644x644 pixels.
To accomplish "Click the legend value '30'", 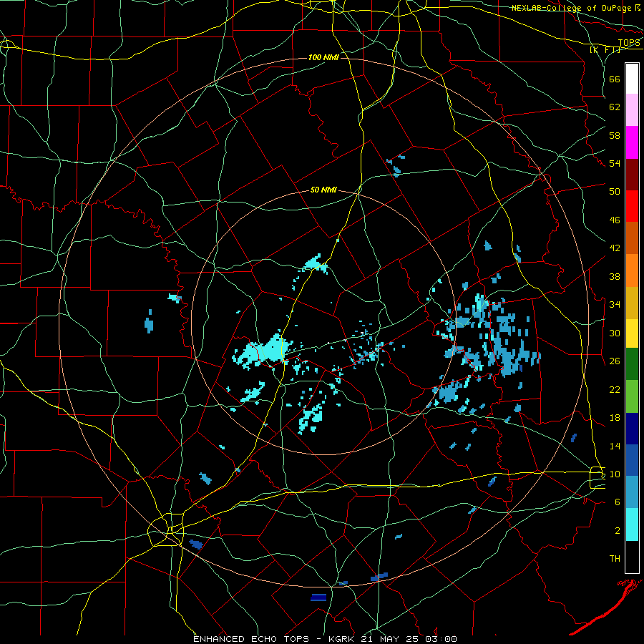I will coord(615,333).
